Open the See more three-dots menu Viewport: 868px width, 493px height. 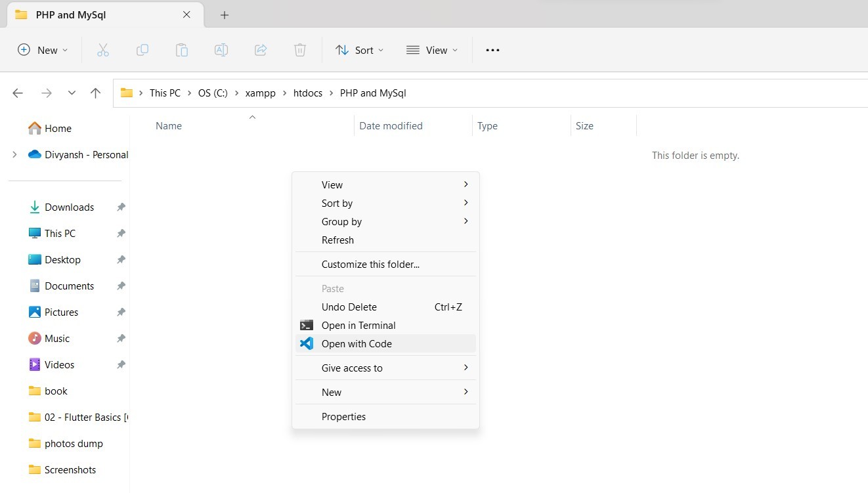pos(492,50)
